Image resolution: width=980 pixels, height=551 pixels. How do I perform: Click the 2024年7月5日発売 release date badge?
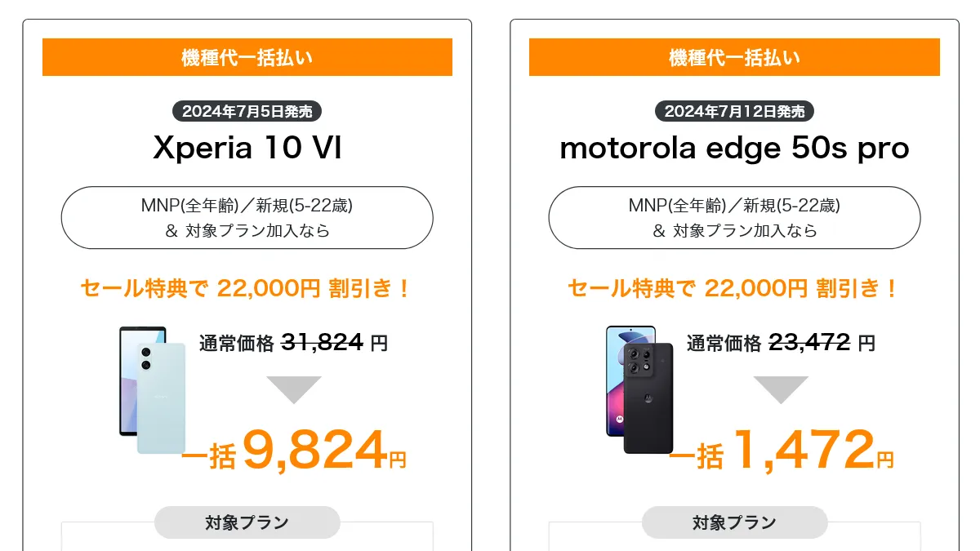pyautogui.click(x=247, y=111)
